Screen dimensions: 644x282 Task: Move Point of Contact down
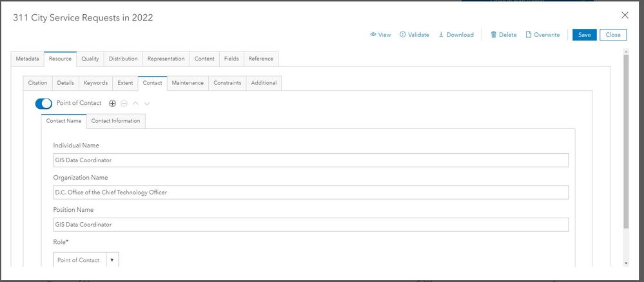pos(147,103)
